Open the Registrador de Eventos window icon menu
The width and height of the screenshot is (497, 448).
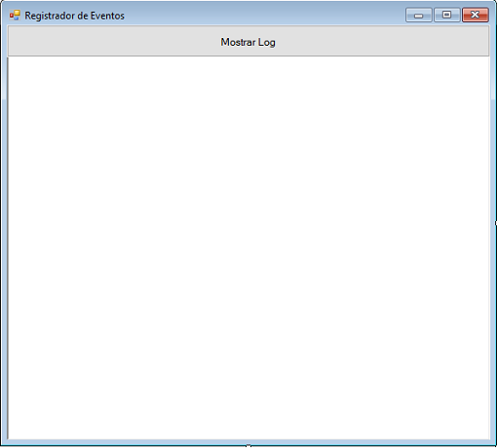click(15, 15)
